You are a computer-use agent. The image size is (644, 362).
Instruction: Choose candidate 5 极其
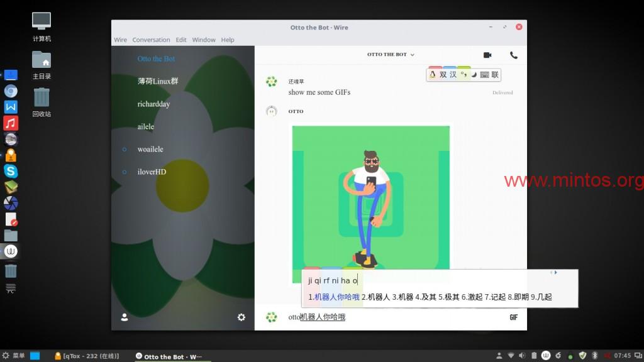[x=448, y=297]
